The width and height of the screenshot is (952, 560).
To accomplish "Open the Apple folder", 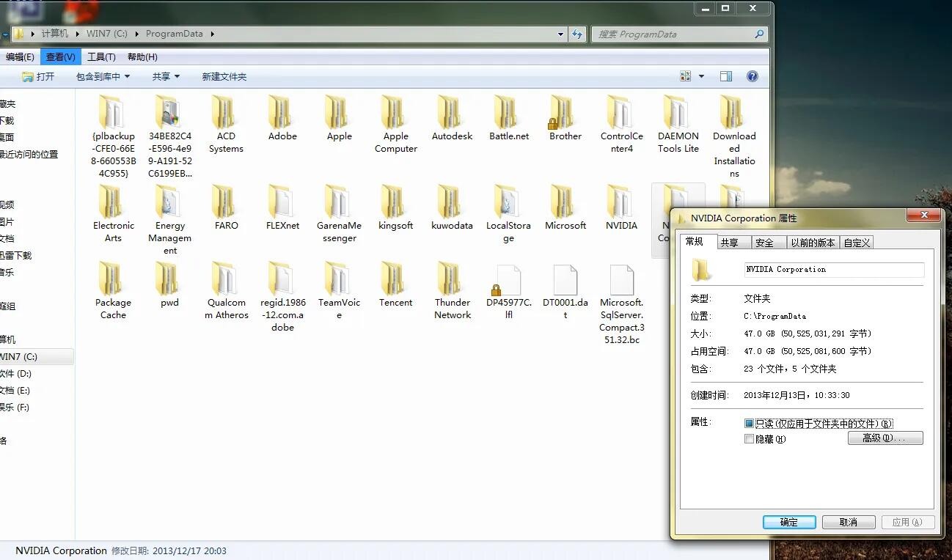I will (x=339, y=117).
